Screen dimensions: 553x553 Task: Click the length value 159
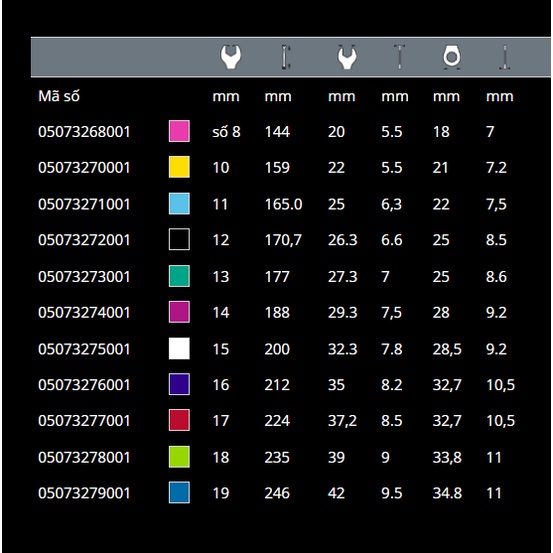point(277,168)
